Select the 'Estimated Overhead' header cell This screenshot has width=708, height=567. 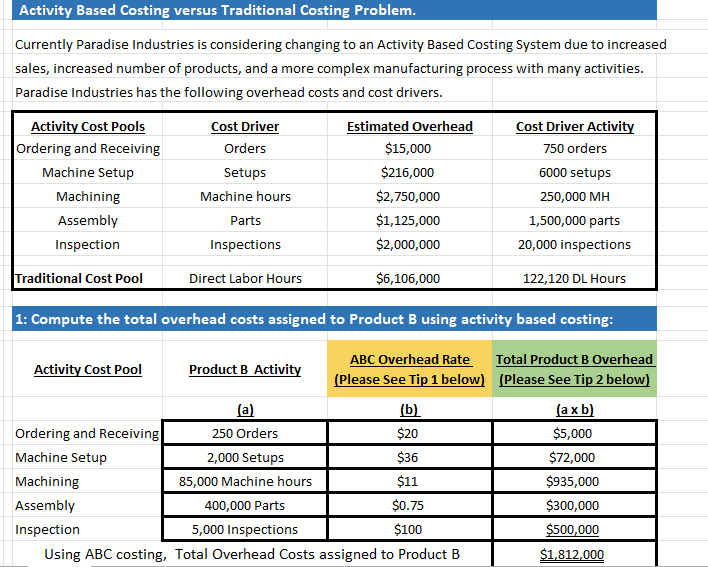pyautogui.click(x=410, y=126)
